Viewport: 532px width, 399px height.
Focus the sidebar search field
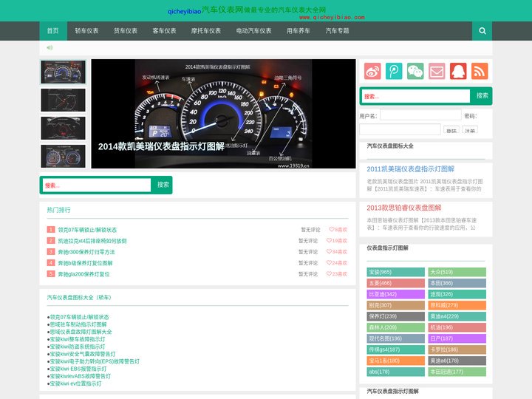(416, 96)
